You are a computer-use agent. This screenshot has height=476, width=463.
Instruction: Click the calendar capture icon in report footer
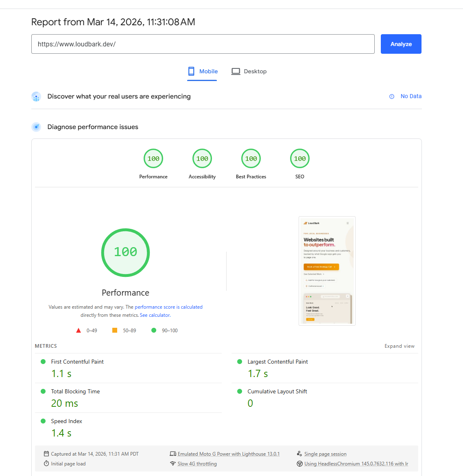[46, 454]
